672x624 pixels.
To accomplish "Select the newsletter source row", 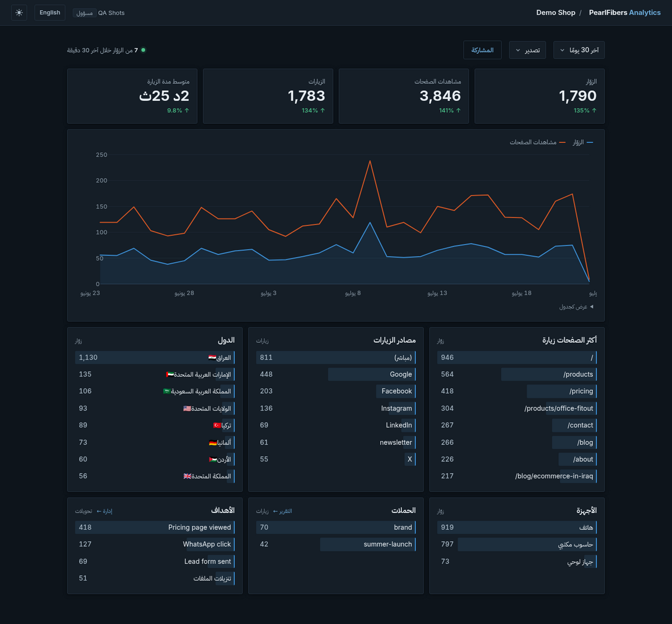I will pos(336,442).
